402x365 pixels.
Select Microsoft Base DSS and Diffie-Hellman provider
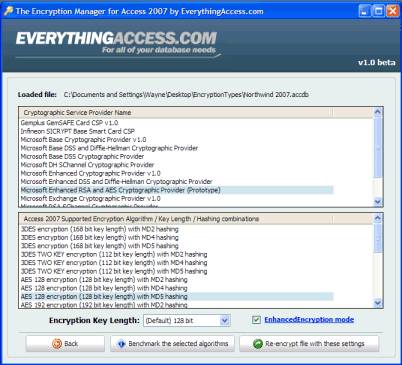177,148
